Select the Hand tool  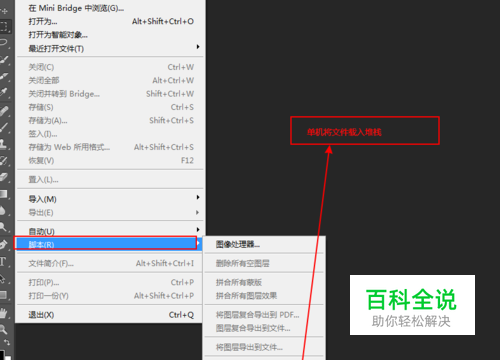coord(4,313)
